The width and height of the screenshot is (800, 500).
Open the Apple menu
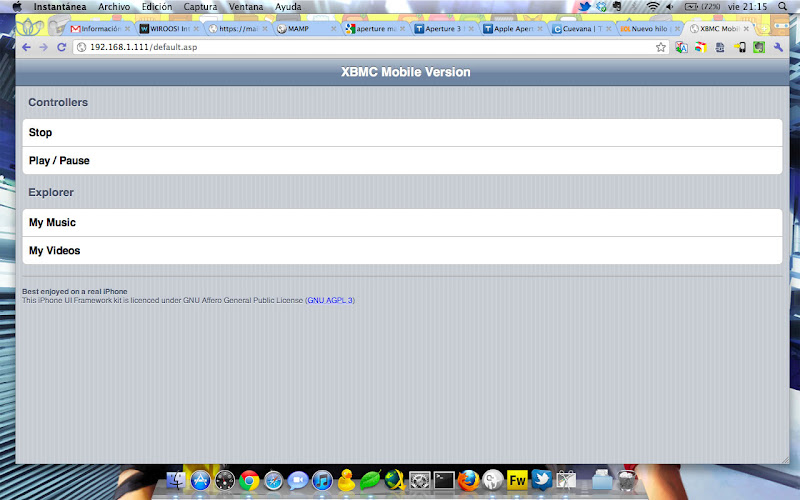point(17,7)
